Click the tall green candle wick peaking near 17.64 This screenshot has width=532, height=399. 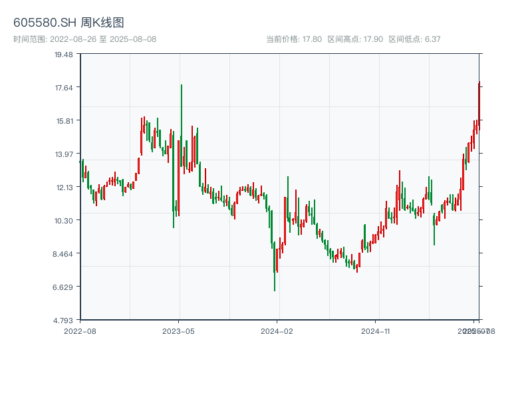click(182, 126)
